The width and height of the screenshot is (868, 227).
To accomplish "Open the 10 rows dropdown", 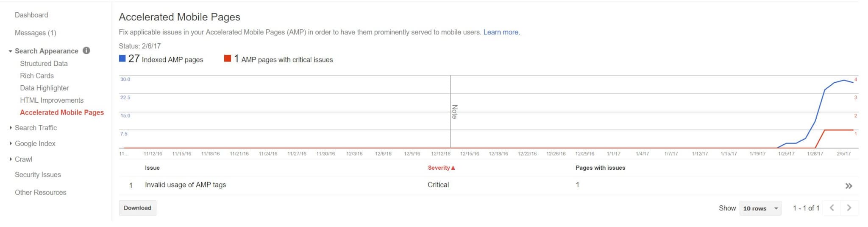I will [x=760, y=208].
